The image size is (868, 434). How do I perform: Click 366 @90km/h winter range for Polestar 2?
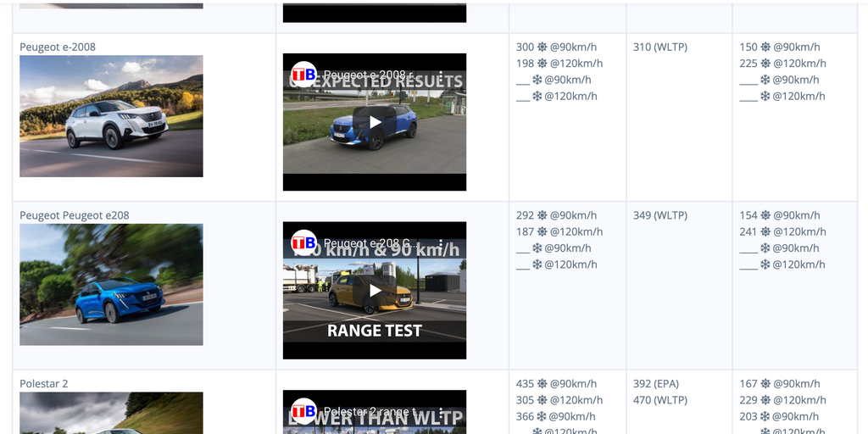pos(556,416)
